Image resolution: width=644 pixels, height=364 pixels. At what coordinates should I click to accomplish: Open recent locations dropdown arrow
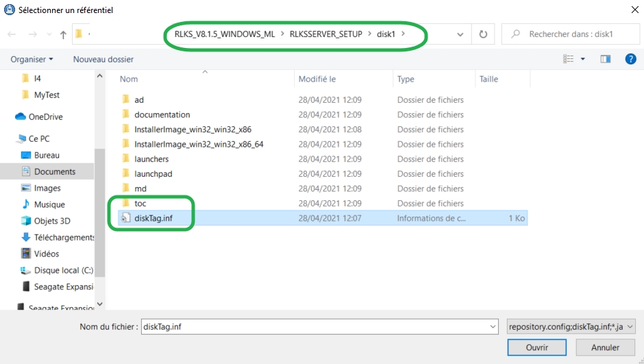(49, 34)
